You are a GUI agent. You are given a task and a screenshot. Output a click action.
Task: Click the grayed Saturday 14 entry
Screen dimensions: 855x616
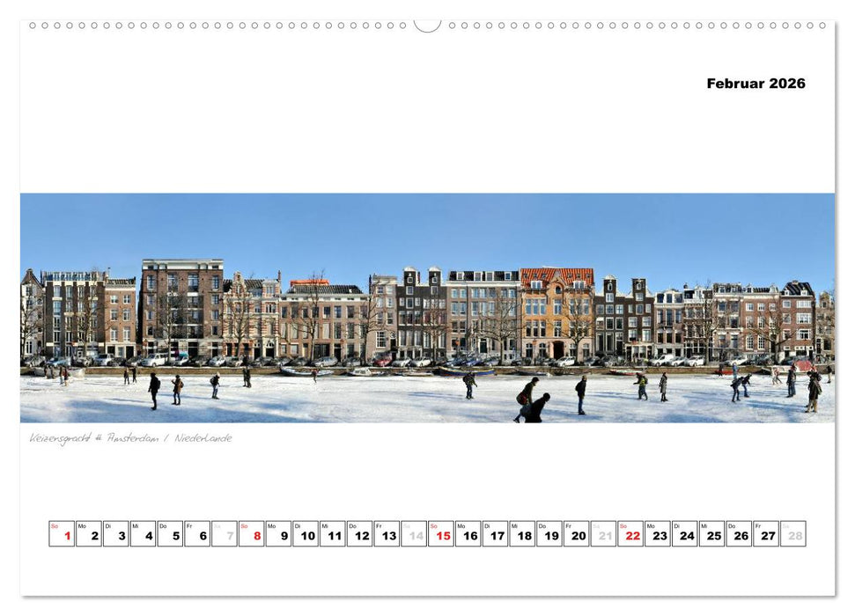412,532
